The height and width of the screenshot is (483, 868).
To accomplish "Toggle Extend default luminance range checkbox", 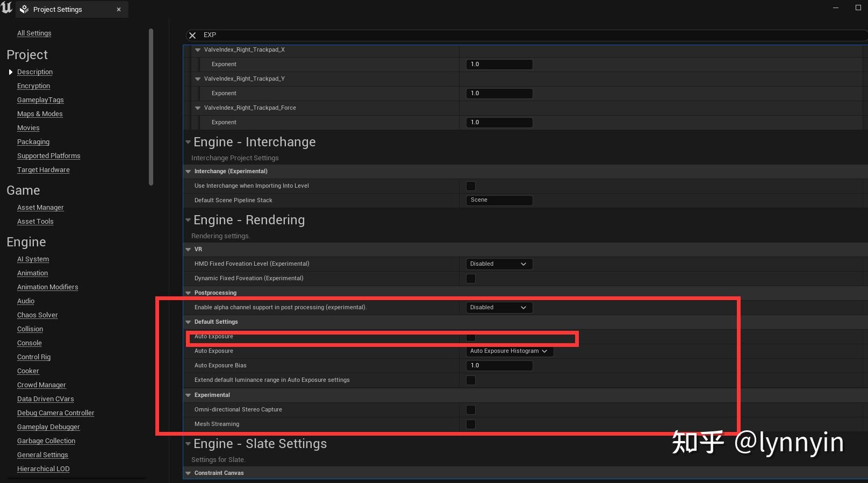I will [471, 380].
